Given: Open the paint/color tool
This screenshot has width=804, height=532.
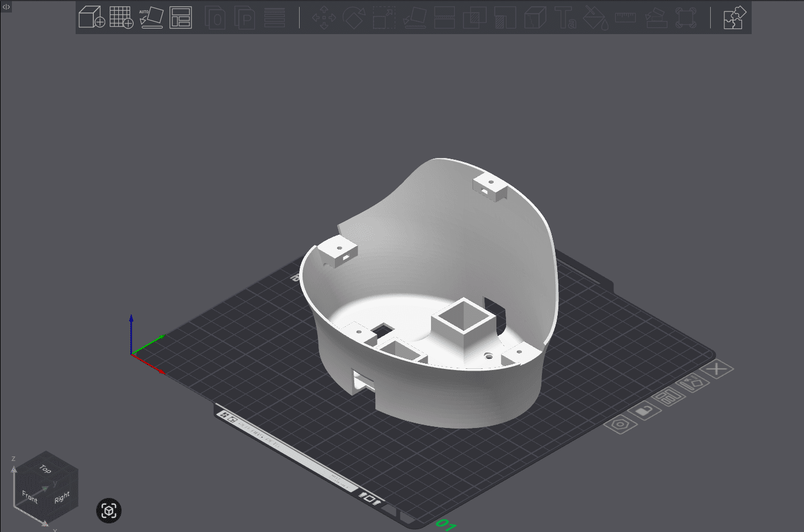Looking at the screenshot, I should [596, 18].
